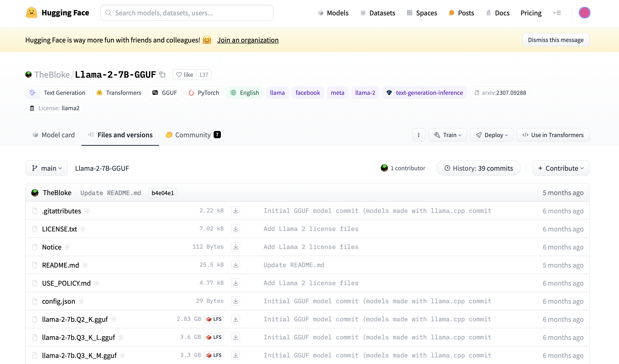
Task: Click the Text Generation tag
Action: tap(57, 93)
